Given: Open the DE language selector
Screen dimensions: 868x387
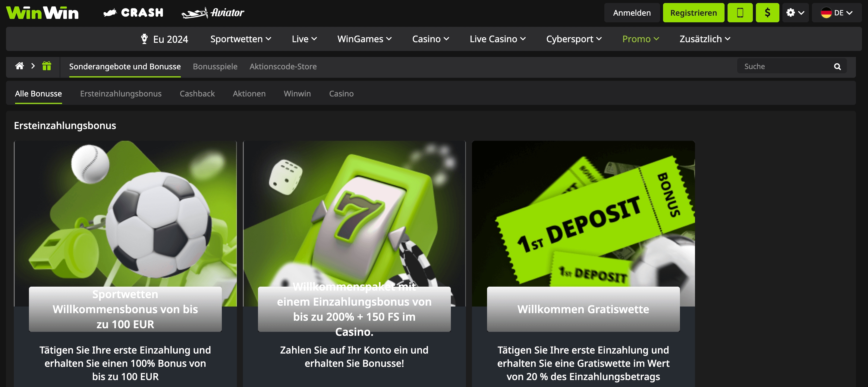Looking at the screenshot, I should (837, 13).
